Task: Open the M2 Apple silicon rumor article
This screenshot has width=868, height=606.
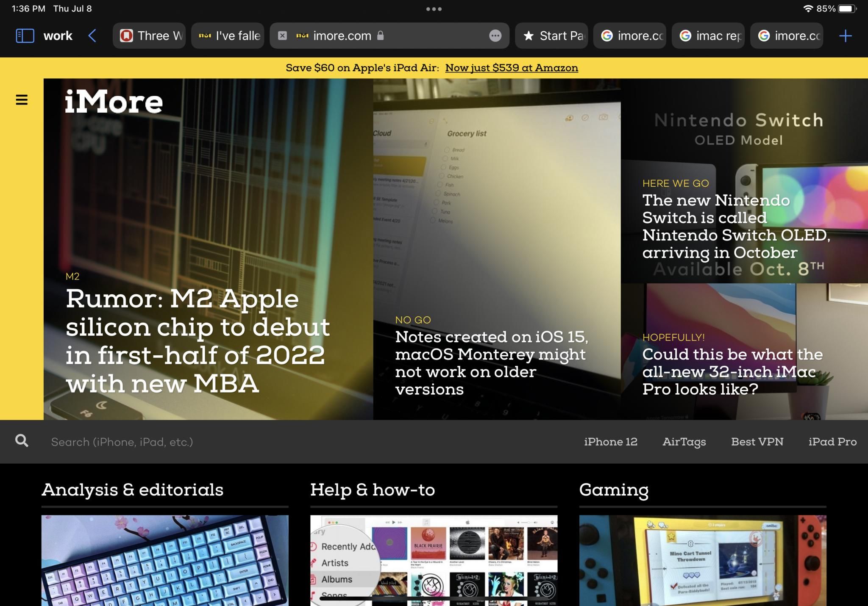Action: click(197, 341)
